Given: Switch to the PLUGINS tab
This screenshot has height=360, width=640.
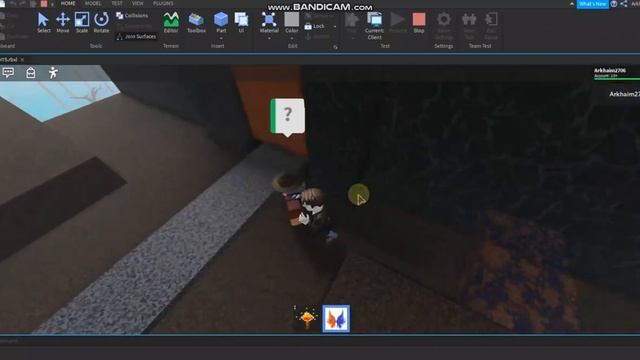Looking at the screenshot, I should click(x=163, y=3).
